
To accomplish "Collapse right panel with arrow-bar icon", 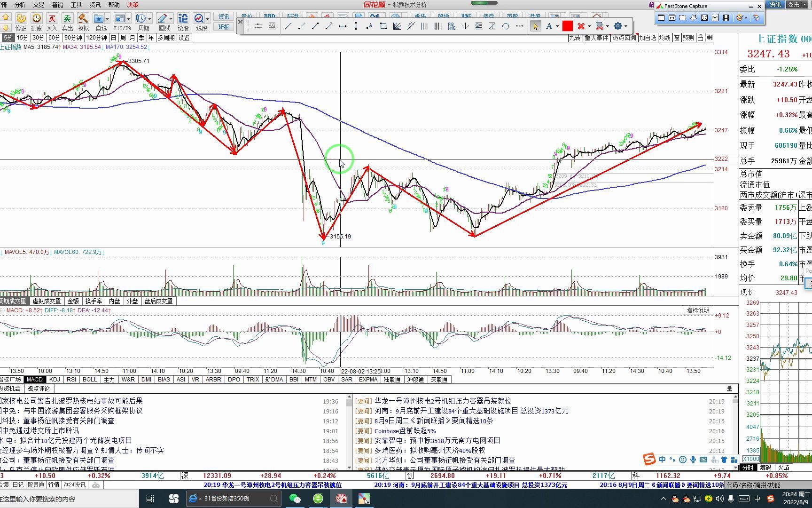I will click(709, 38).
